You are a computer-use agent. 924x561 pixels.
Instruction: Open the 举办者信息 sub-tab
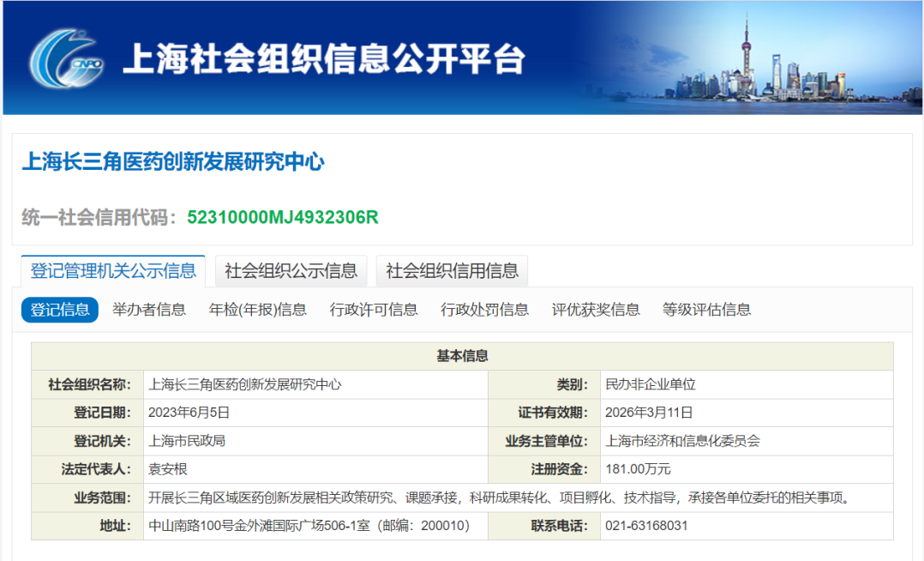[x=149, y=310]
